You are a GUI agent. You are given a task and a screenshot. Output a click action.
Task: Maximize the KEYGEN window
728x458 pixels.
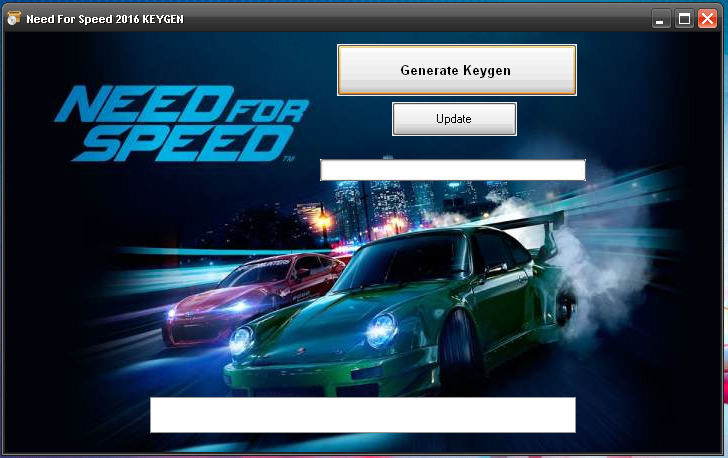point(684,19)
